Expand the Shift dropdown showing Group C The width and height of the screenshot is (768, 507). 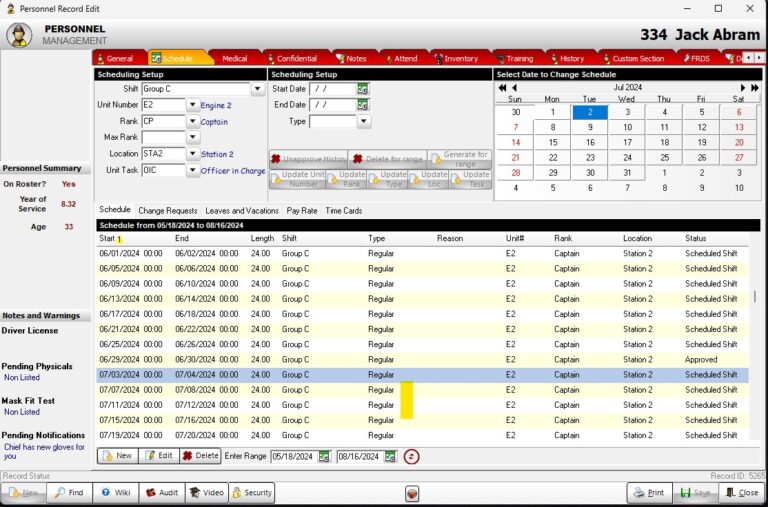pos(258,89)
